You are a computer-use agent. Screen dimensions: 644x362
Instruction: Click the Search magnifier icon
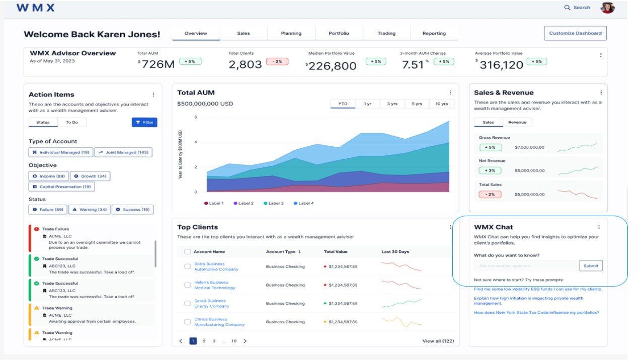point(568,8)
